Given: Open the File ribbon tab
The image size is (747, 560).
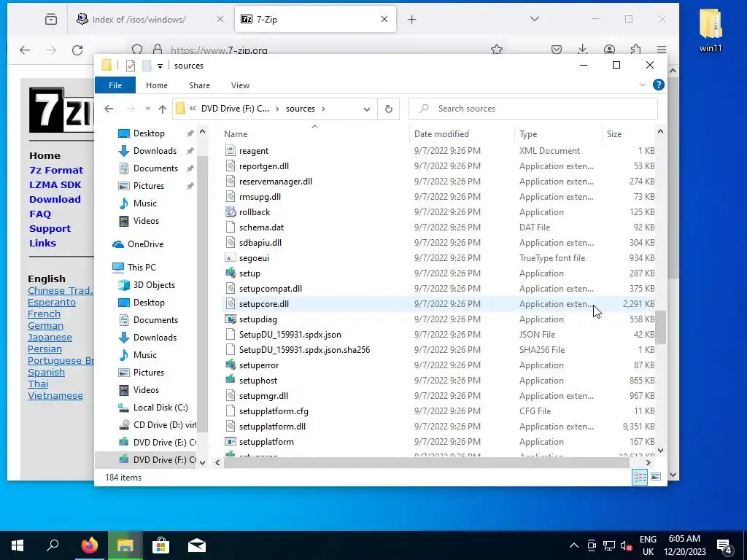Looking at the screenshot, I should tap(115, 85).
